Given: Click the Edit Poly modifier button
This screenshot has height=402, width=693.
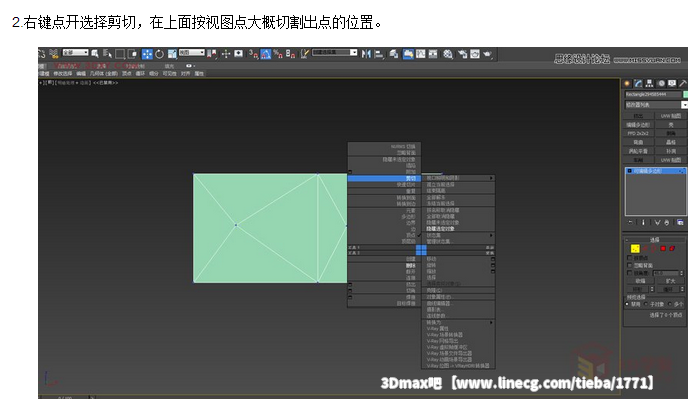Looking at the screenshot, I should pyautogui.click(x=638, y=125).
